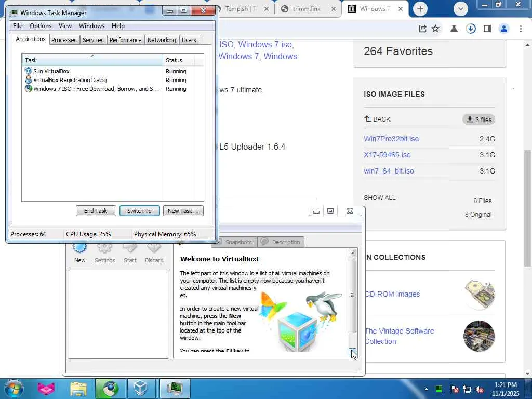Screen dimensions: 532x399
Task: Close the trimm.link tab
Action: click(x=334, y=9)
